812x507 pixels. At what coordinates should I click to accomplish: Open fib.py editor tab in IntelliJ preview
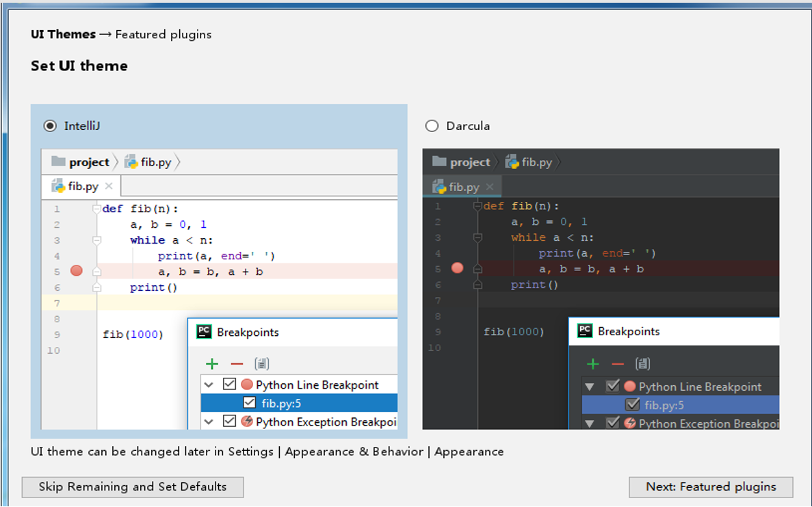click(81, 186)
